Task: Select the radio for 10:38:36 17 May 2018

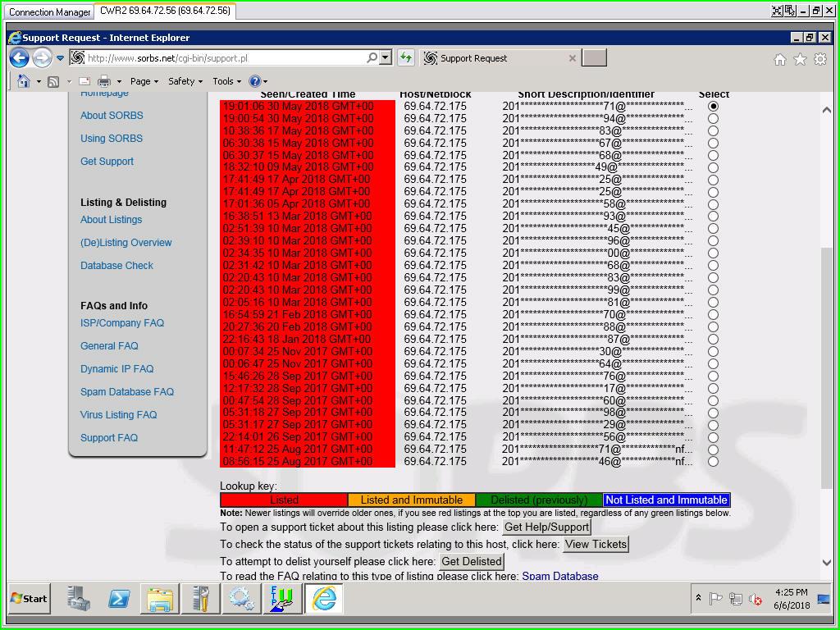Action: pos(713,130)
